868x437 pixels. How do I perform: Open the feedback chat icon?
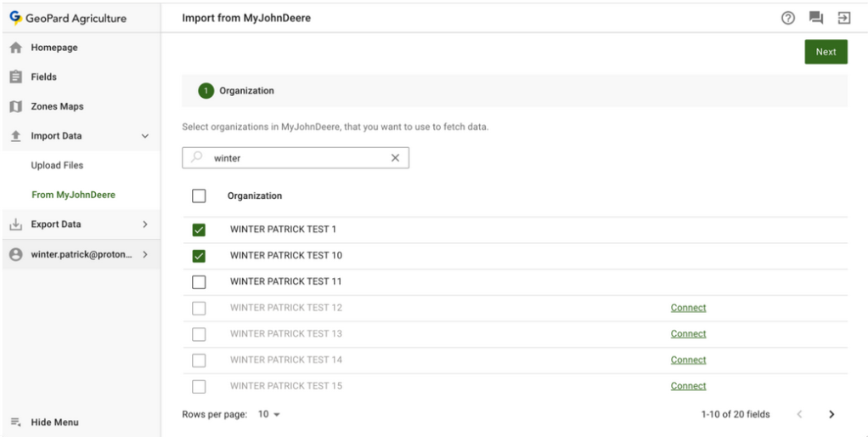(x=815, y=18)
